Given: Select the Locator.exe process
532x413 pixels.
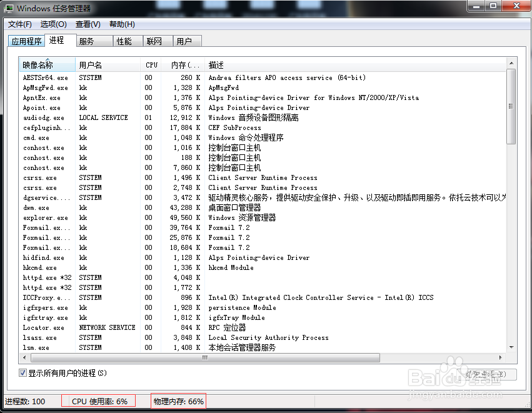Looking at the screenshot, I should point(263,328).
